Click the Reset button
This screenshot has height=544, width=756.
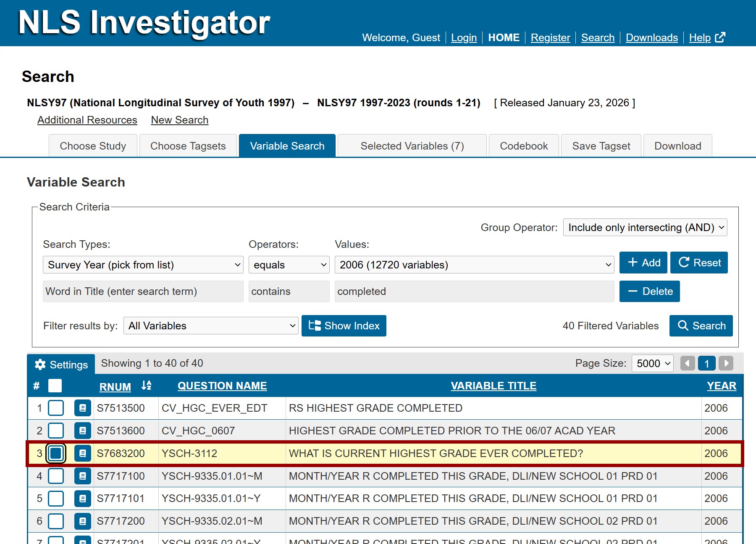point(699,263)
